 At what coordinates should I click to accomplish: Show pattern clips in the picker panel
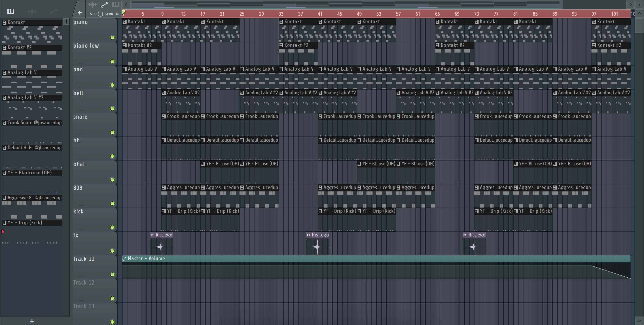(11, 11)
